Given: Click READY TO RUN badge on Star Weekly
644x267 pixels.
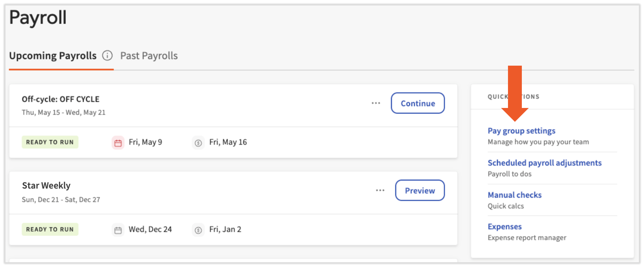Looking at the screenshot, I should pos(50,229).
